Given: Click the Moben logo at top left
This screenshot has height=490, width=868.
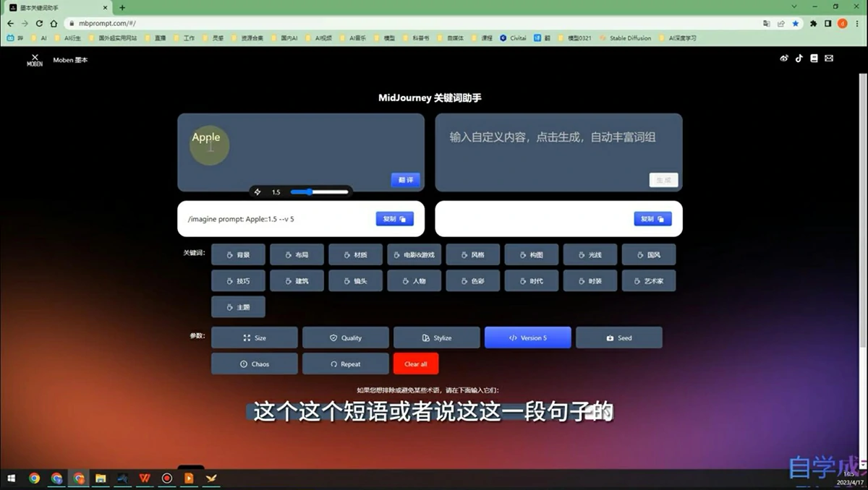Looking at the screenshot, I should coord(35,60).
